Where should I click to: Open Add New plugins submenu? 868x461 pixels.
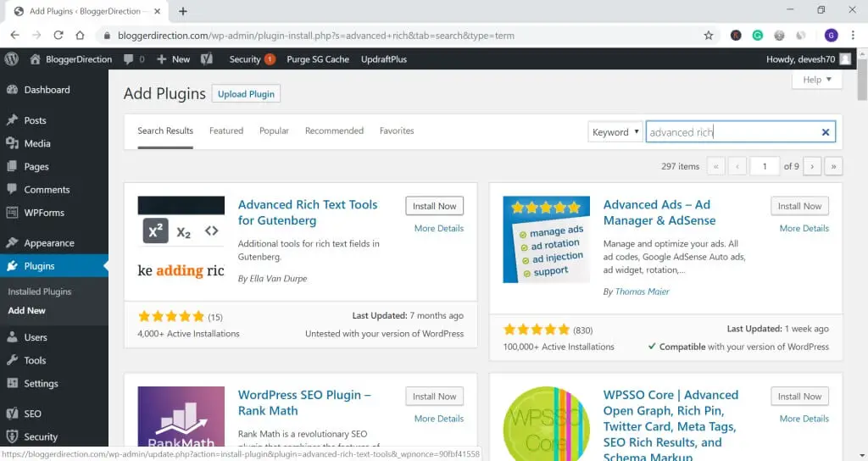(x=26, y=310)
